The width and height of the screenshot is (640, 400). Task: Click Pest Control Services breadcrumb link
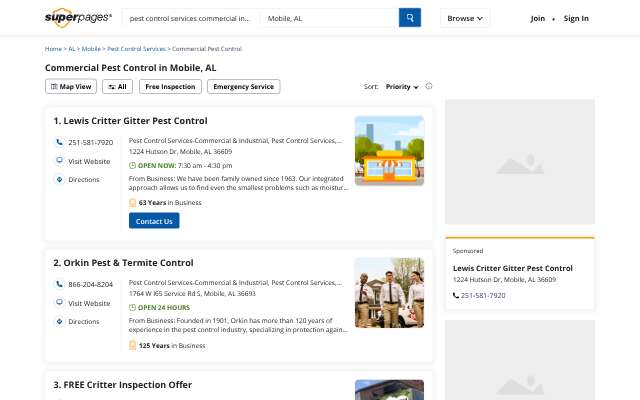pos(136,49)
